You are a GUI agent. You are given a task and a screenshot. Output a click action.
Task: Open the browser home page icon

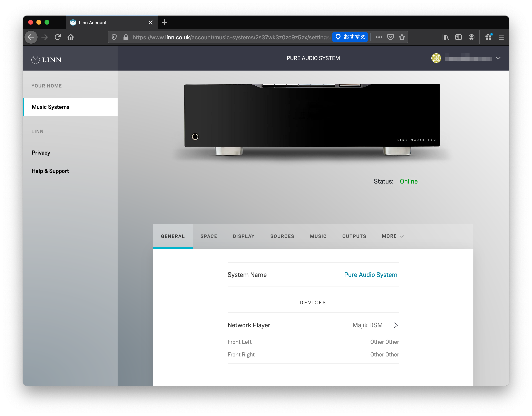(71, 37)
